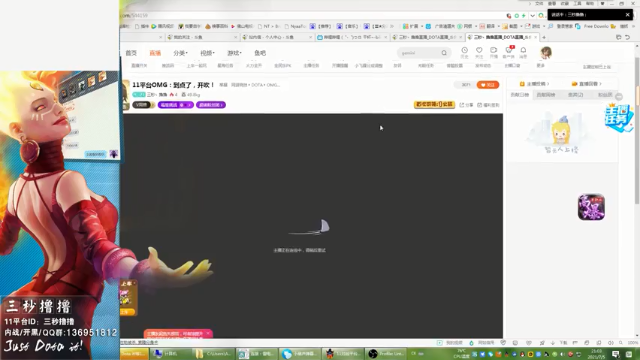The width and height of the screenshot is (640, 360).
Task: Click the status bar zoom magnifier icon
Action: [x=620, y=343]
